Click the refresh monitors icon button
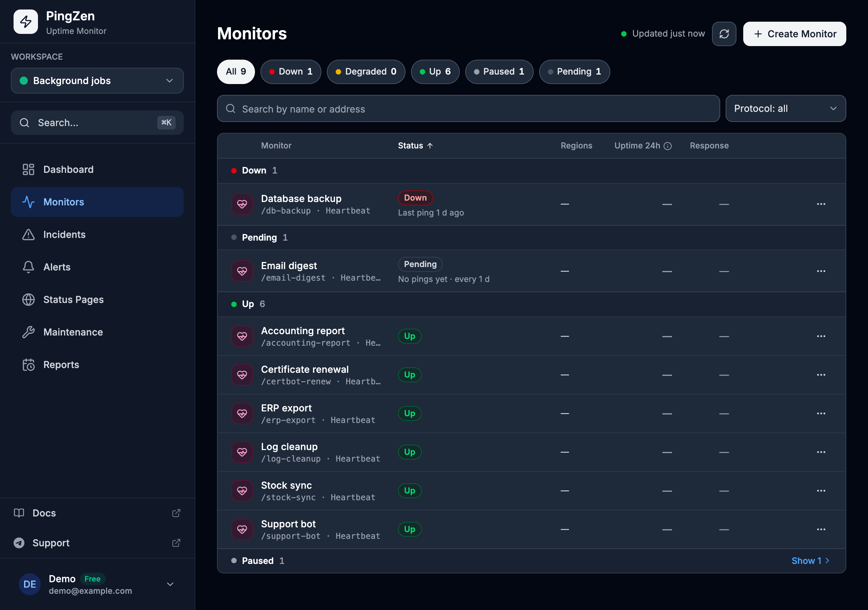The width and height of the screenshot is (868, 610). (x=724, y=34)
